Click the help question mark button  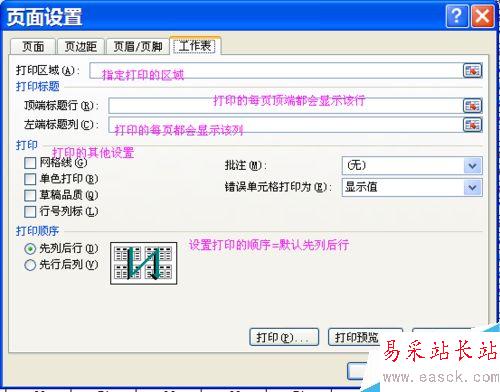457,16
